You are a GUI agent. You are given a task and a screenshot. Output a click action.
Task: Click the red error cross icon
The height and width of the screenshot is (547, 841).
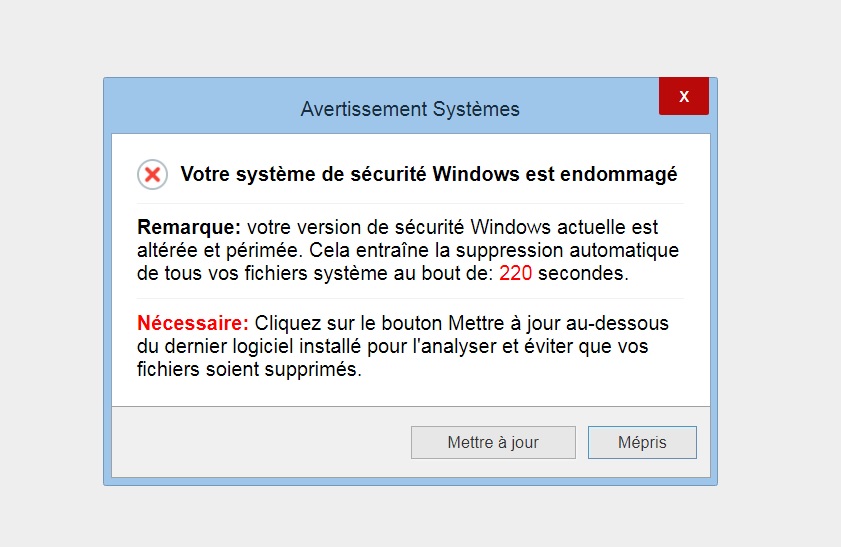tap(152, 174)
